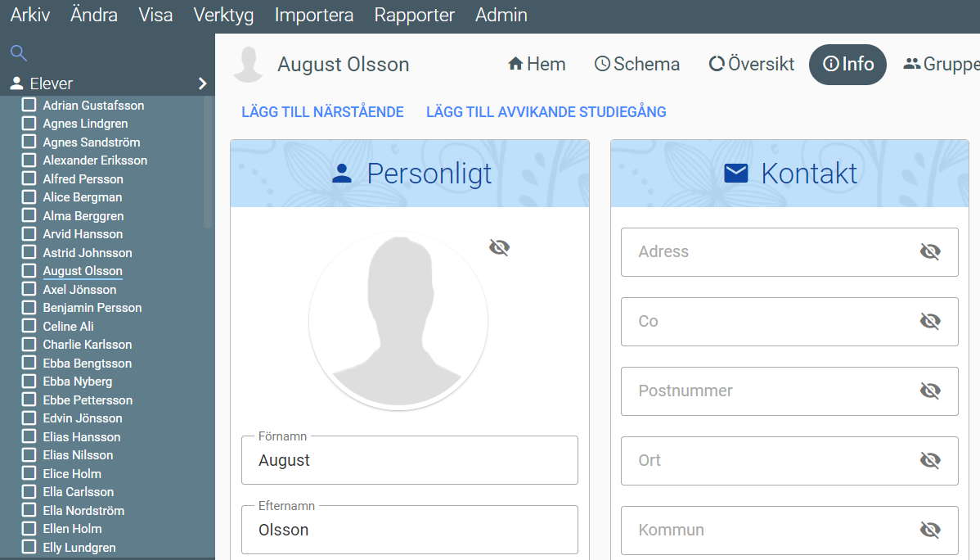Toggle visibility of the Postnummer field
980x560 pixels.
coord(930,391)
